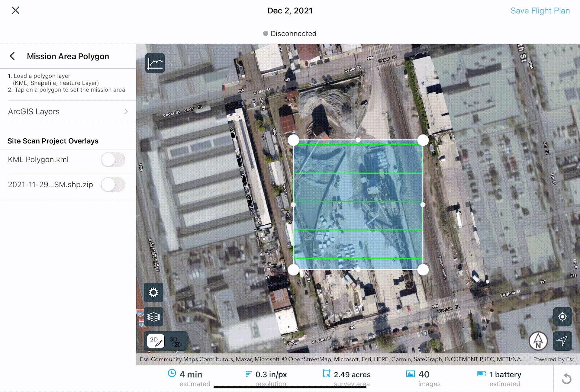Image resolution: width=580 pixels, height=392 pixels.
Task: Click the north compass icon
Action: pos(538,341)
